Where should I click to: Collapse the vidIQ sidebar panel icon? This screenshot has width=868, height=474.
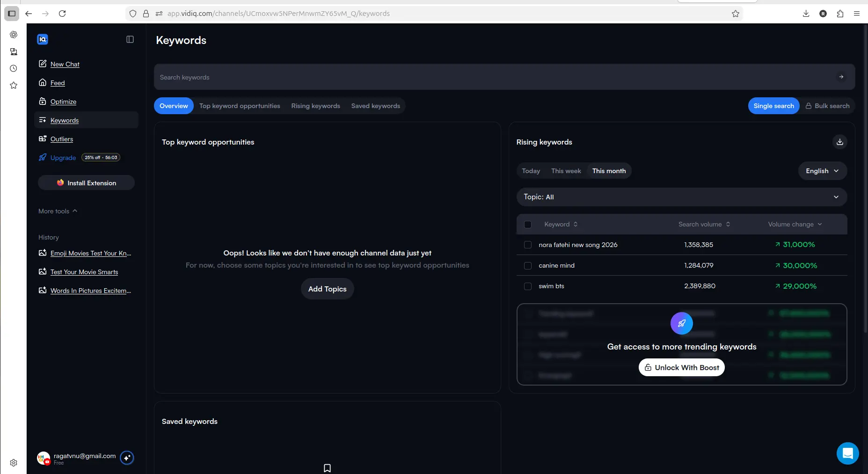click(130, 39)
